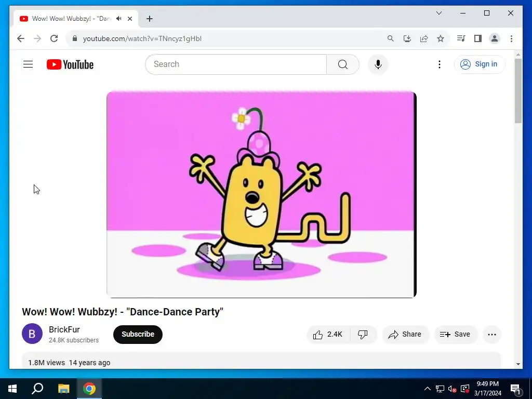Open BrickFur channel avatar
532x399 pixels.
[32, 334]
